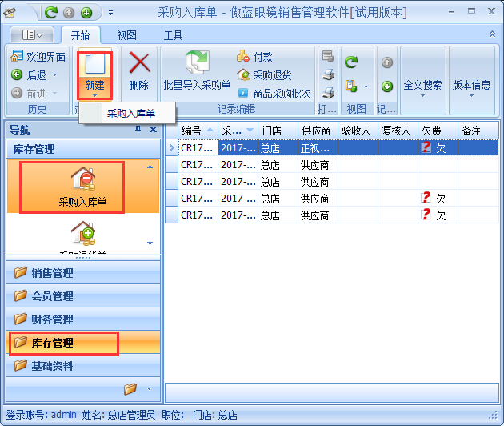
Task: Click the 删除 red X delete button
Action: [x=139, y=72]
